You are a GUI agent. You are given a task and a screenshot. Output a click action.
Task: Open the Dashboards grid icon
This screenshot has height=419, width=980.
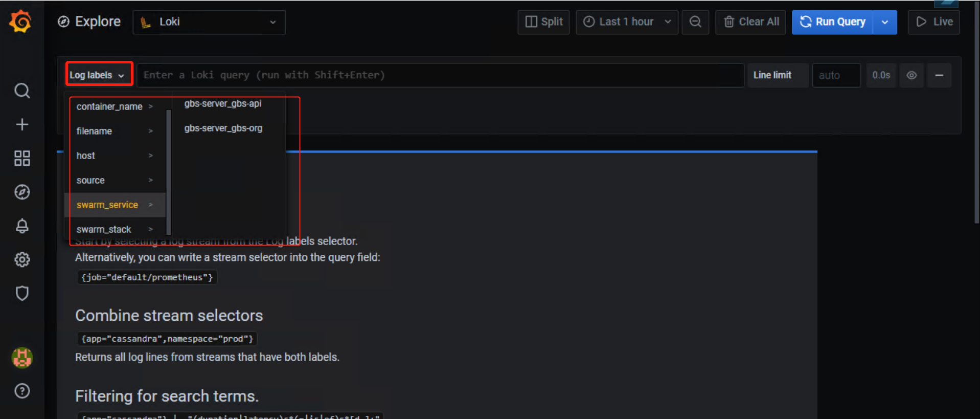pos(22,159)
